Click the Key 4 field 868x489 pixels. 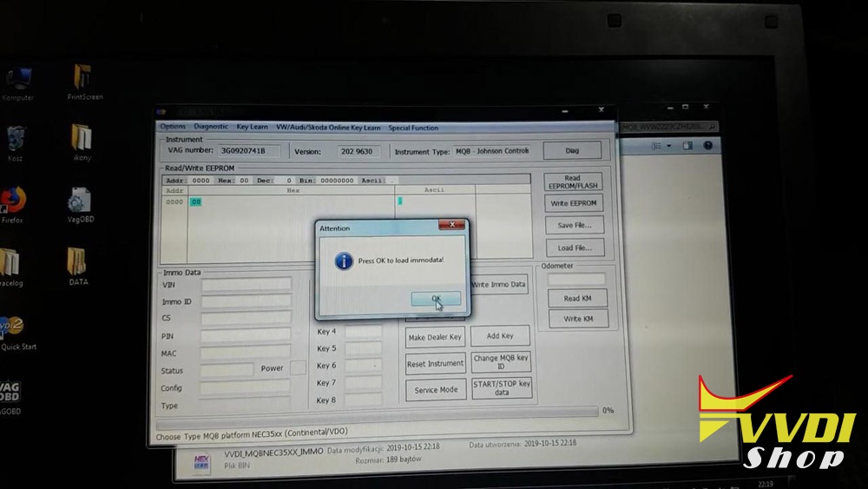coord(363,332)
